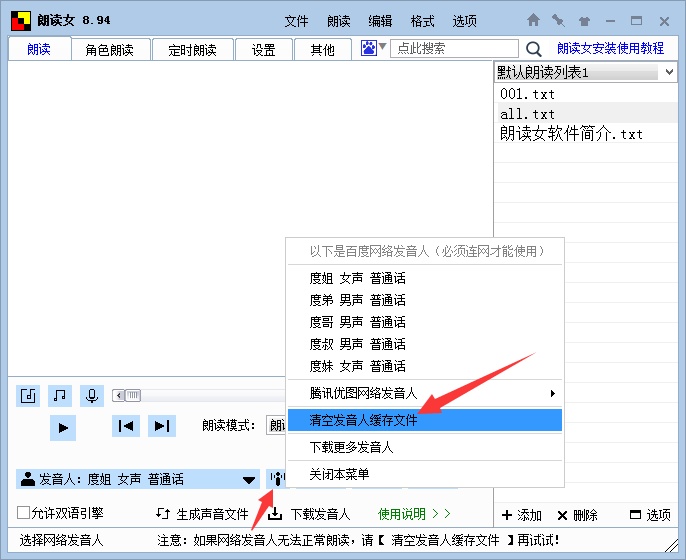This screenshot has width=686, height=560.
Task: Enable 允许双语引擎 checkbox
Action: click(x=23, y=512)
